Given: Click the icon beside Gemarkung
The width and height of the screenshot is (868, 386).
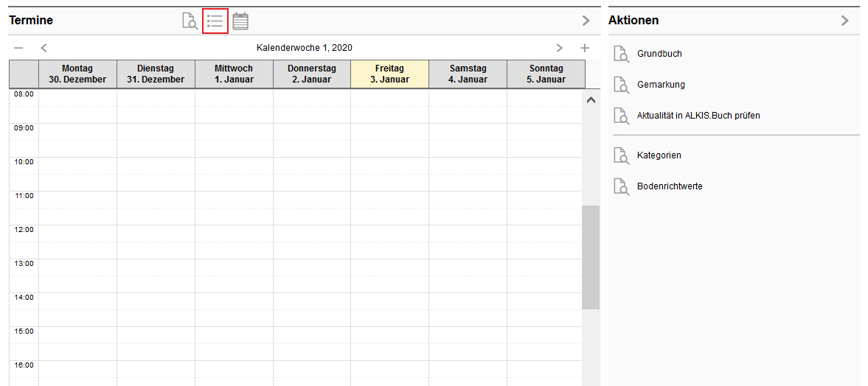Looking at the screenshot, I should [x=621, y=85].
